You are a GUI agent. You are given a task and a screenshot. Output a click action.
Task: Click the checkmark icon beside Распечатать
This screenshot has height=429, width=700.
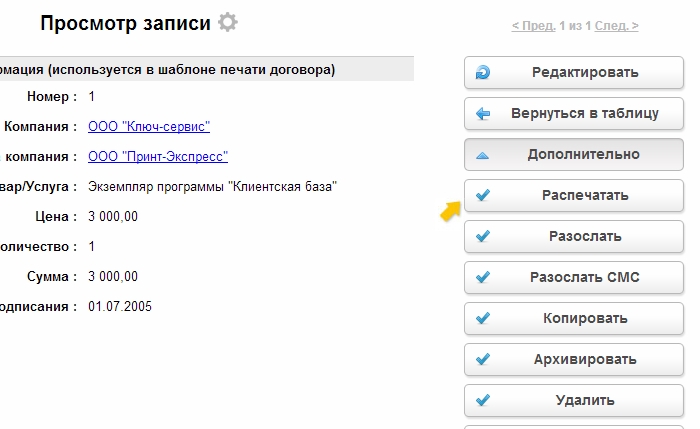click(x=484, y=196)
